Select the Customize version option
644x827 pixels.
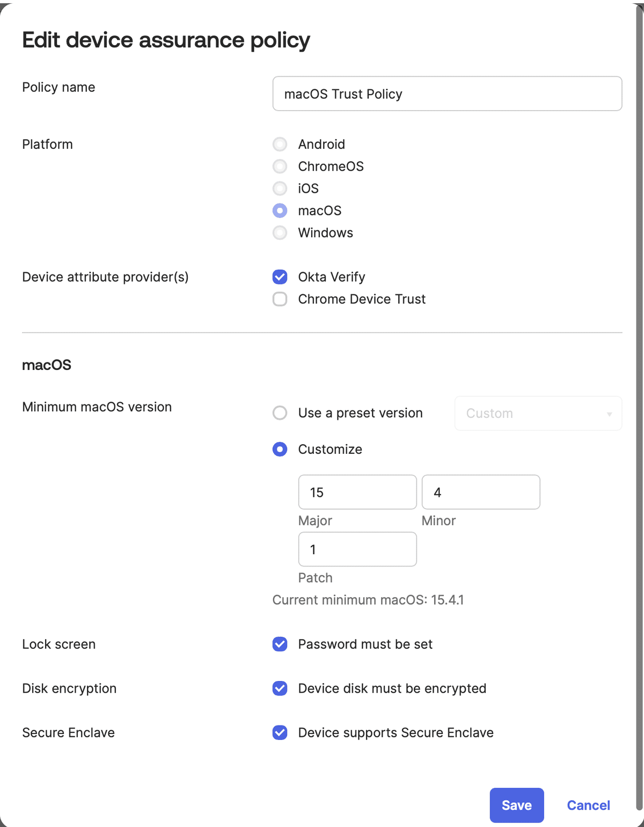pyautogui.click(x=280, y=449)
